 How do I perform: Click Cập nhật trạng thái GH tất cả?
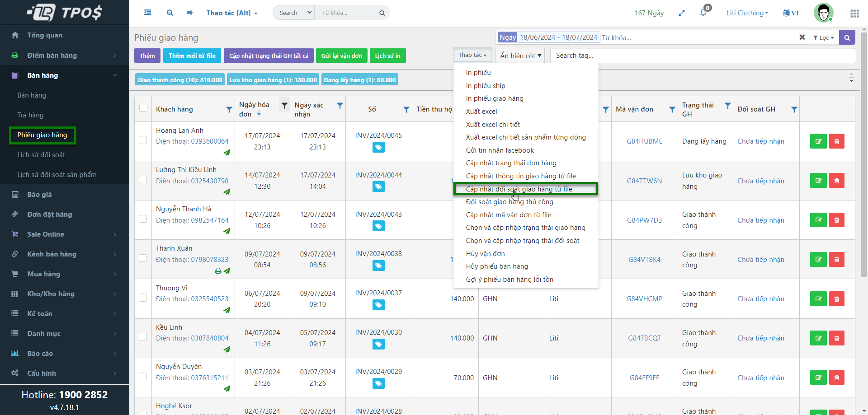(269, 56)
